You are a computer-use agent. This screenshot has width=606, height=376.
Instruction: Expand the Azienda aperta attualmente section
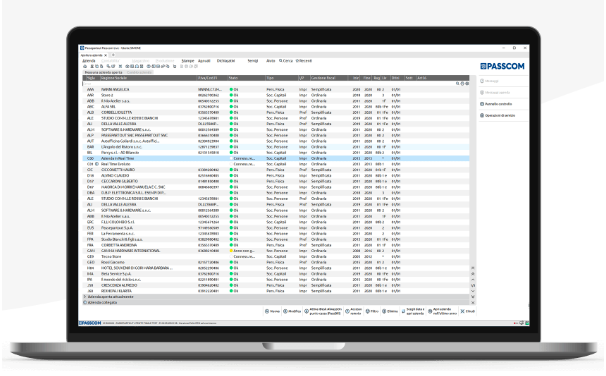[x=276, y=297]
